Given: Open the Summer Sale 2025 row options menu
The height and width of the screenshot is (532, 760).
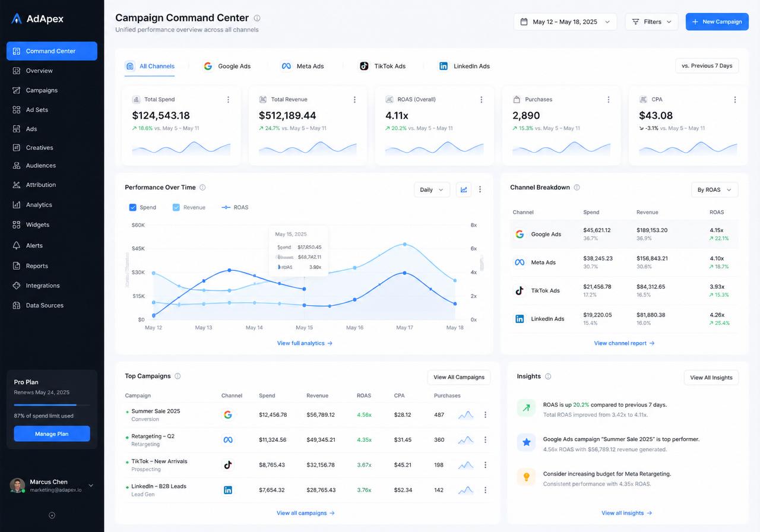Looking at the screenshot, I should 485,415.
